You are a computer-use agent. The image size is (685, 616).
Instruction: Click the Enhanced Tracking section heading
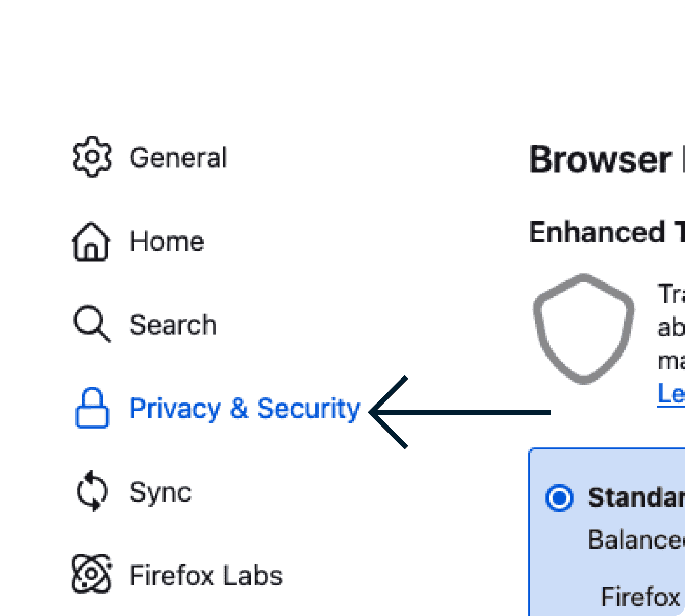coord(606,232)
